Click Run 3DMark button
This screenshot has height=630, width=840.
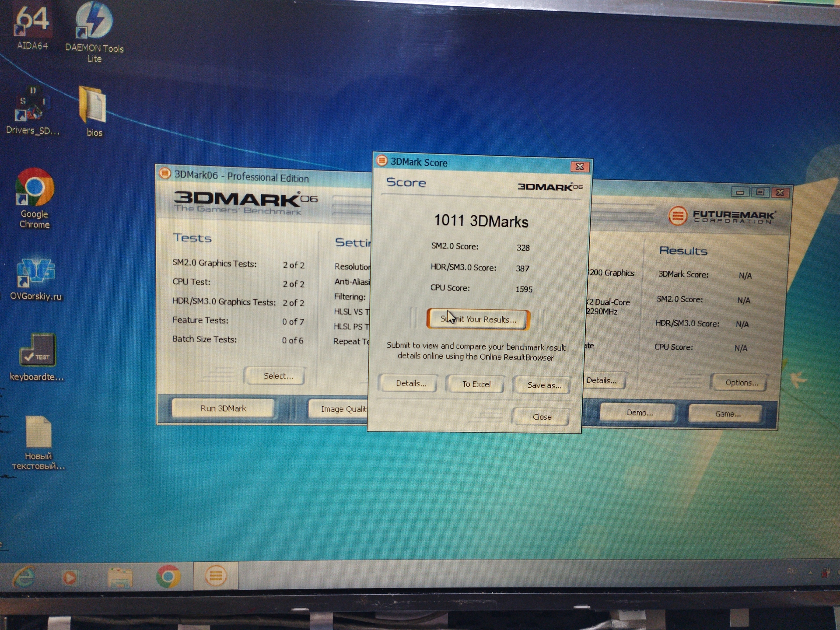click(223, 408)
